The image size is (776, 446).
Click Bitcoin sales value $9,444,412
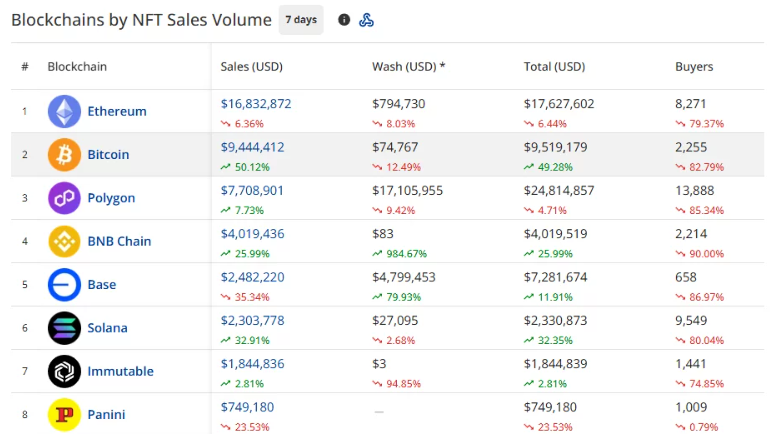tap(252, 147)
